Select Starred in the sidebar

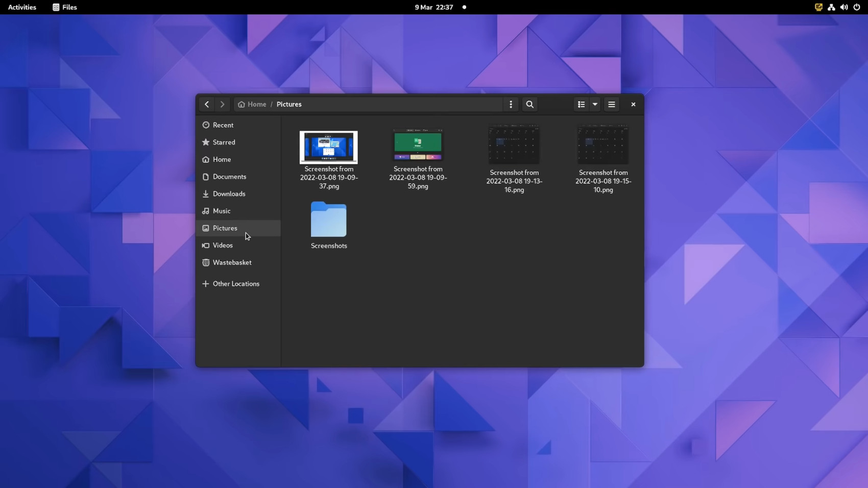tap(224, 142)
